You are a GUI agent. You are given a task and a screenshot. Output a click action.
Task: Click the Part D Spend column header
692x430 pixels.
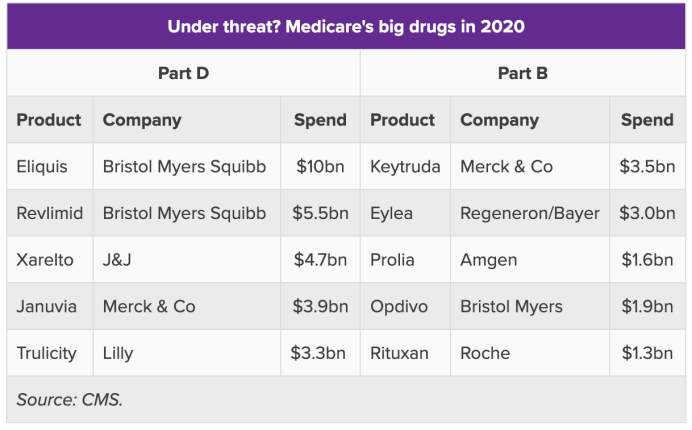click(x=320, y=120)
